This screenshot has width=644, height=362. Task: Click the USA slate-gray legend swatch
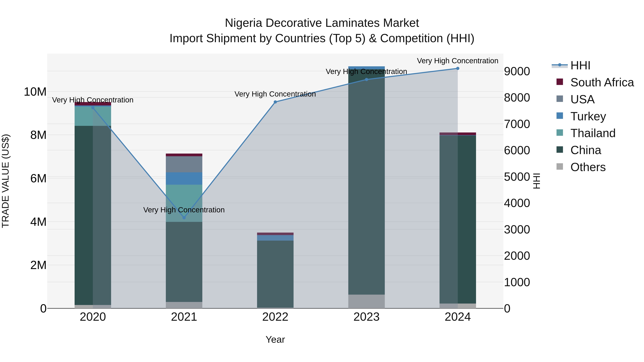point(560,99)
